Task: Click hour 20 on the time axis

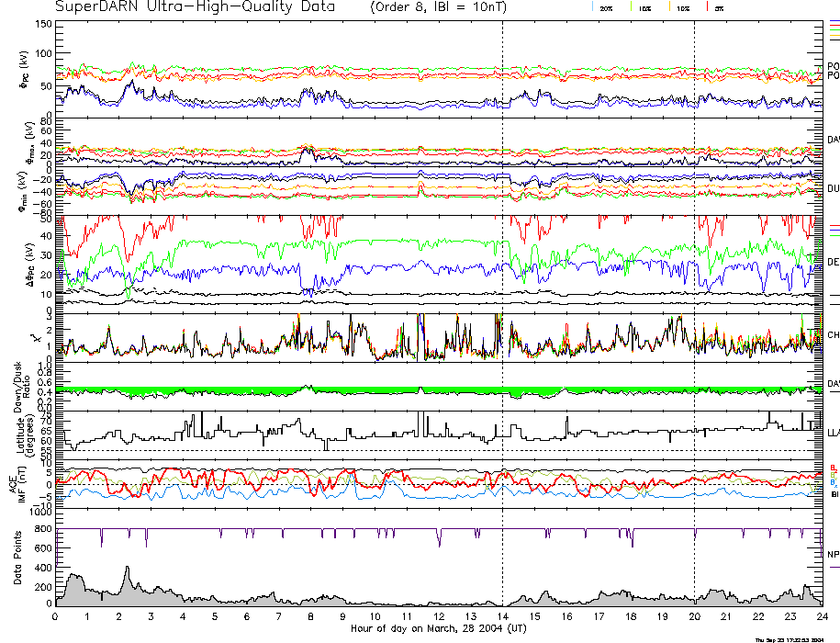Action: [694, 616]
